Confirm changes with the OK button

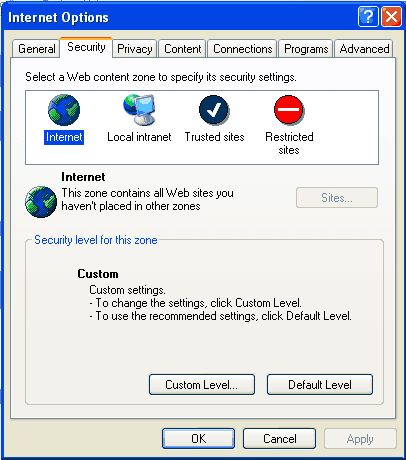[199, 439]
